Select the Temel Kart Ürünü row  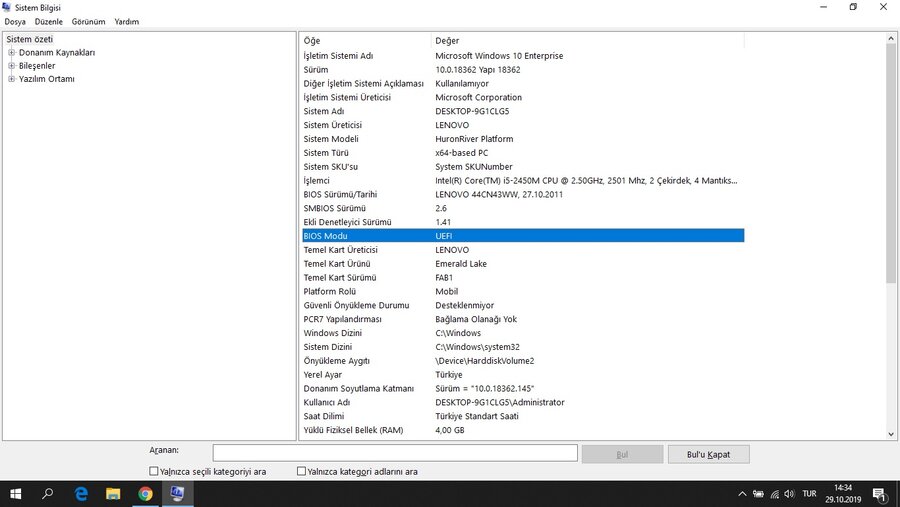coord(523,264)
